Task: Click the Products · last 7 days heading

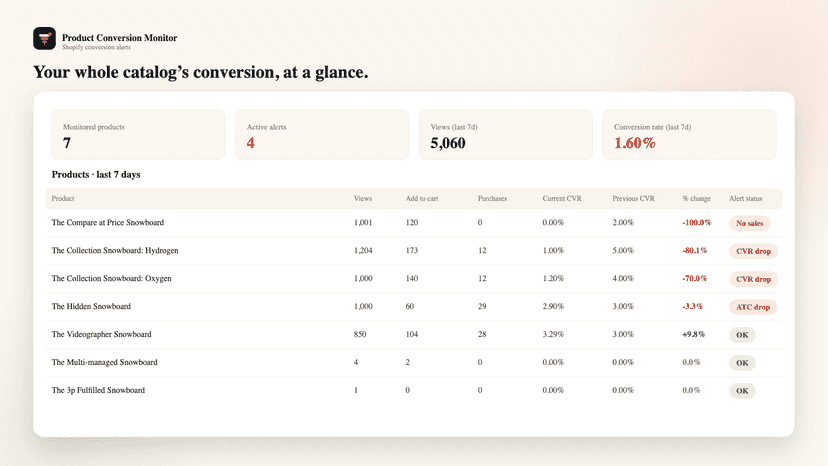Action: [96, 174]
